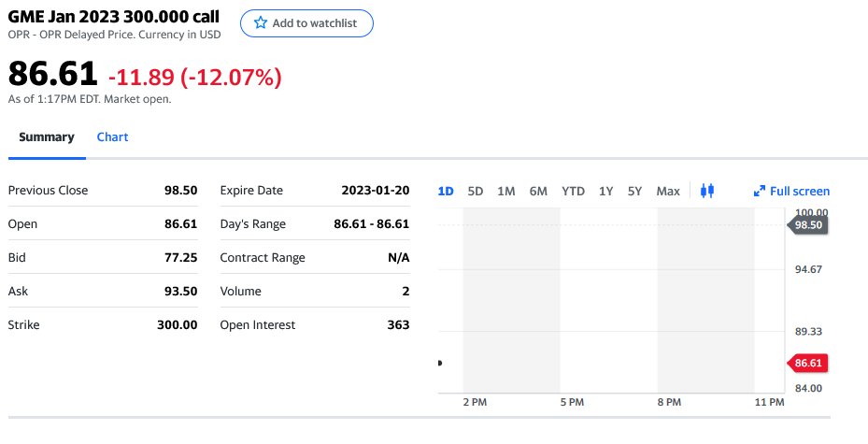This screenshot has width=868, height=444.
Task: Click the Day's Range value 86.61 - 86.61
Action: tap(372, 224)
